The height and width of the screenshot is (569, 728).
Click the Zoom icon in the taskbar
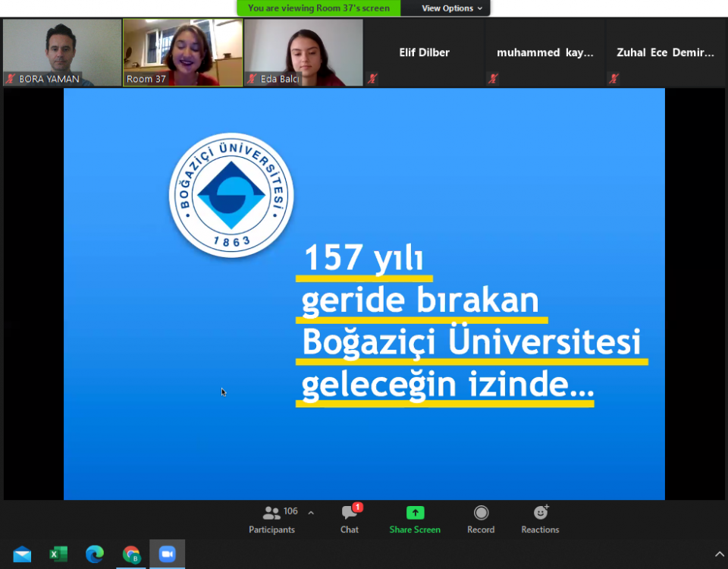coord(167,554)
